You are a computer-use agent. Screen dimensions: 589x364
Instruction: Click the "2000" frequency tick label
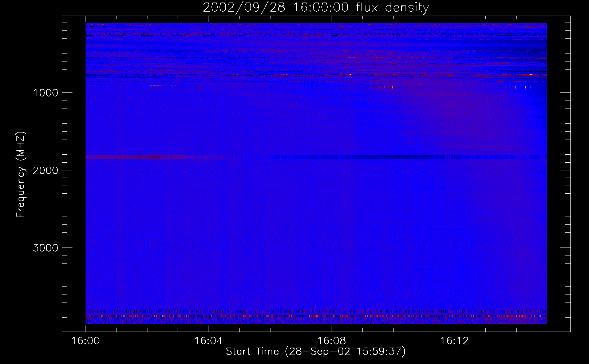click(x=46, y=170)
